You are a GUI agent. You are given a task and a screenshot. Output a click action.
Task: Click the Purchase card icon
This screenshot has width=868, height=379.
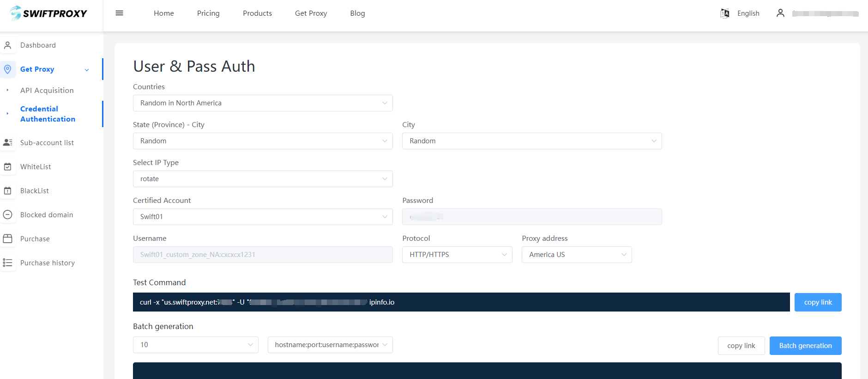click(x=7, y=239)
